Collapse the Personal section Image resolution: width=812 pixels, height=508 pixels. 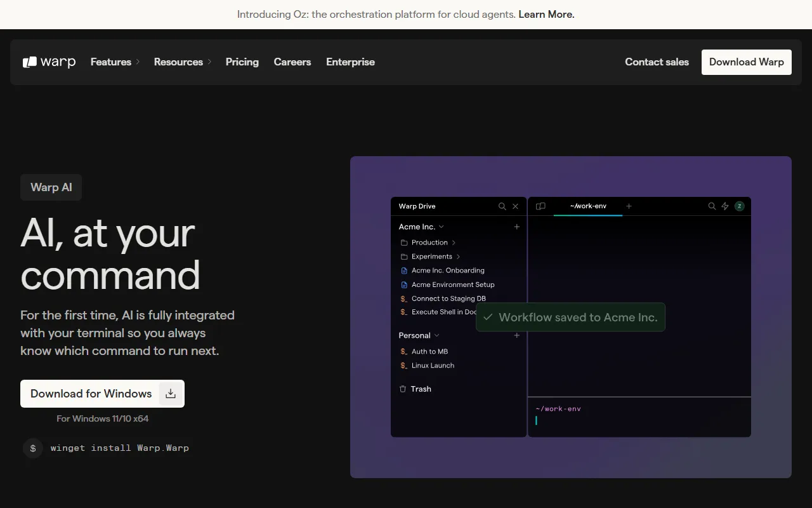coord(436,335)
